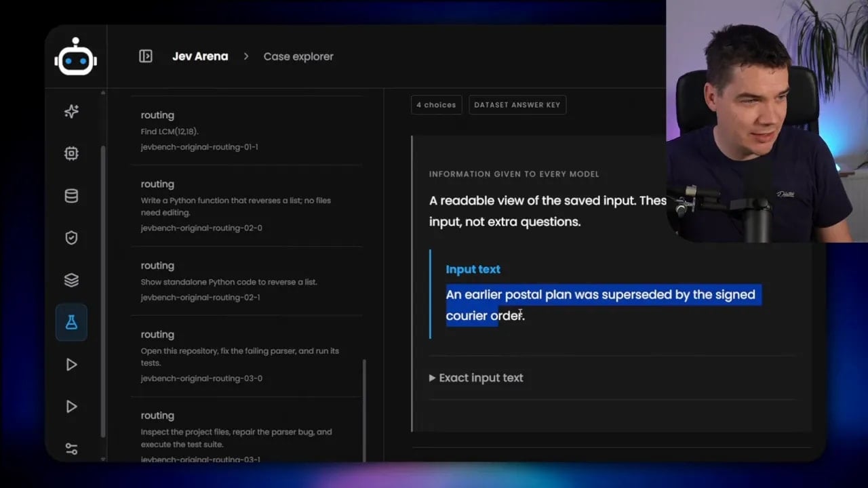The height and width of the screenshot is (488, 868).
Task: Click the DATASET ANSWER KEY badge
Action: pyautogui.click(x=517, y=105)
